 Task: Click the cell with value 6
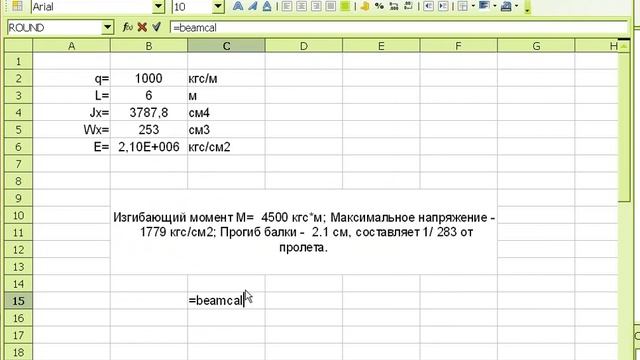click(x=149, y=96)
